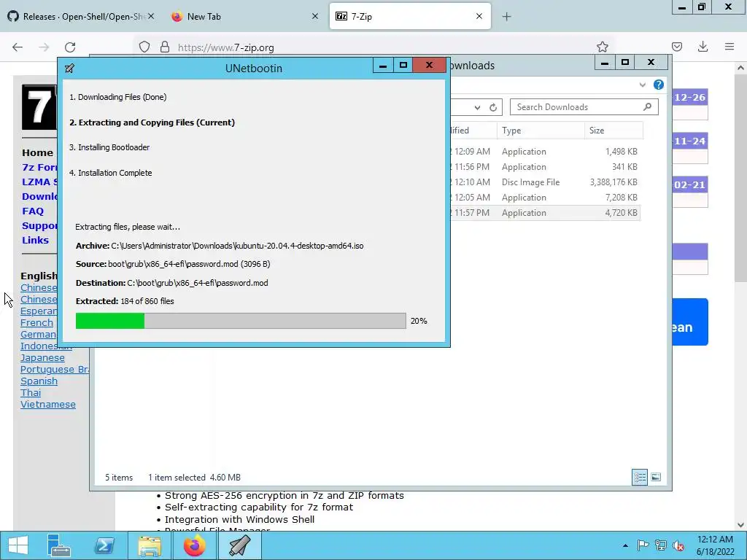Image resolution: width=747 pixels, height=560 pixels.
Task: Refresh the Downloads folder
Action: [x=493, y=108]
